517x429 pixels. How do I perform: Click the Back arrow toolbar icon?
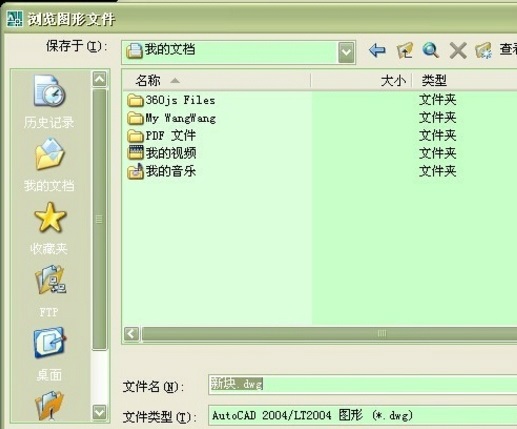(377, 51)
